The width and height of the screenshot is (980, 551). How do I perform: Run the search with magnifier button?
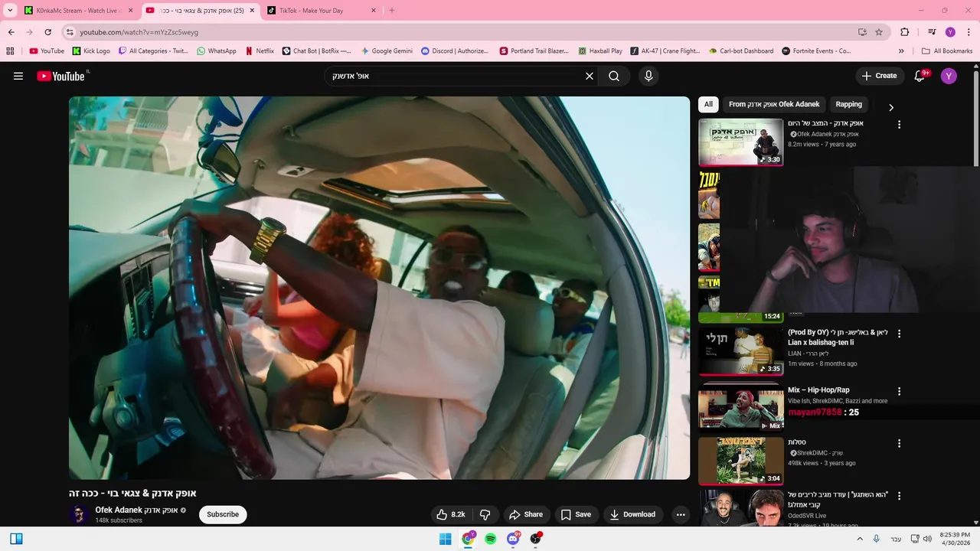pos(614,76)
